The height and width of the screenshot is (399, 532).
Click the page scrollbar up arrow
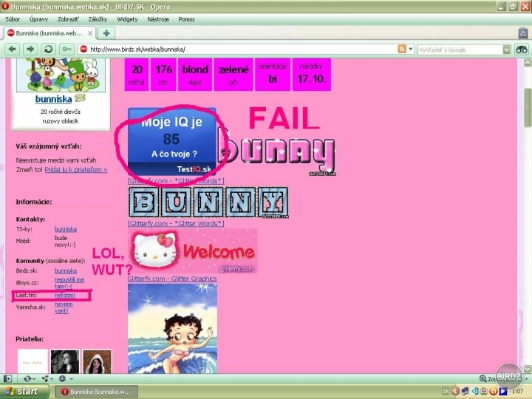point(528,63)
